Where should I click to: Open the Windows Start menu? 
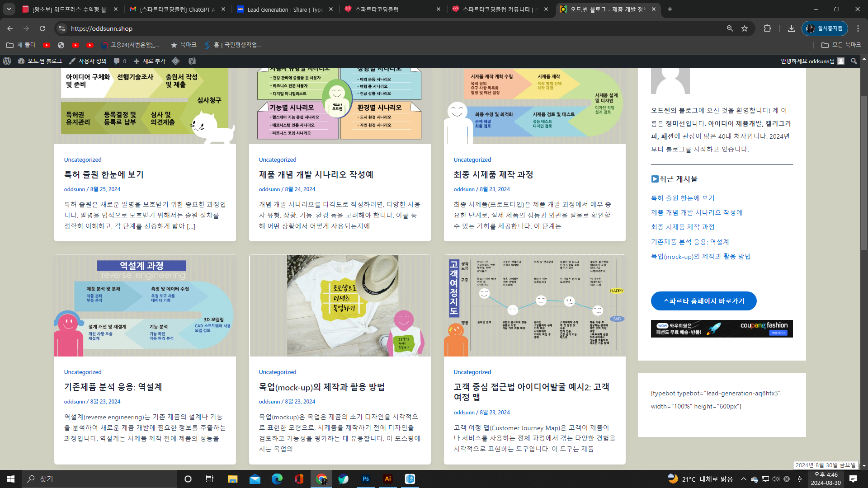click(x=10, y=479)
